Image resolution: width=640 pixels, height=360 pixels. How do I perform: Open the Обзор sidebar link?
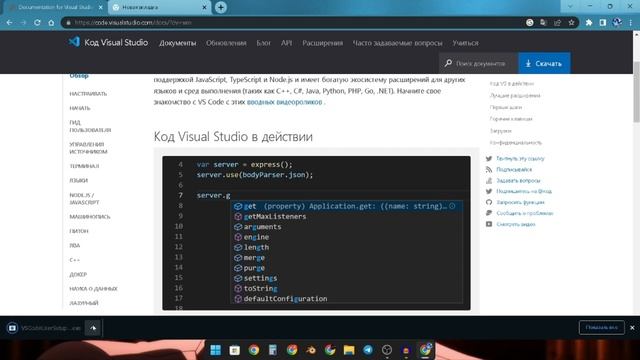pos(79,76)
